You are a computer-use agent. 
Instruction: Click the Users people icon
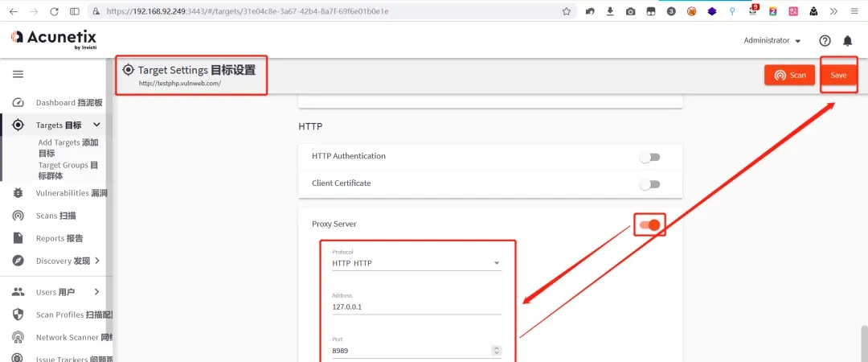[x=18, y=291]
